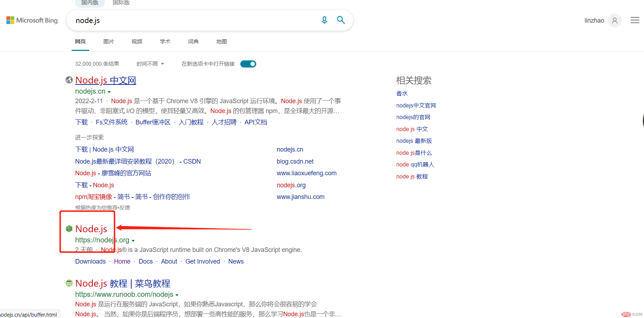Image resolution: width=644 pixels, height=318 pixels.
Task: Click the magnifier search icon
Action: click(341, 20)
